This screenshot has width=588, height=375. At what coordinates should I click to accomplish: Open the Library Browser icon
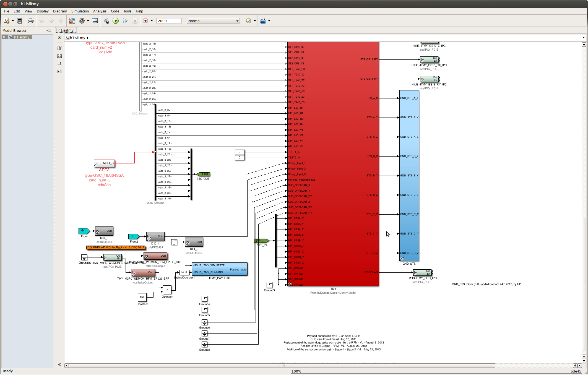(x=72, y=21)
